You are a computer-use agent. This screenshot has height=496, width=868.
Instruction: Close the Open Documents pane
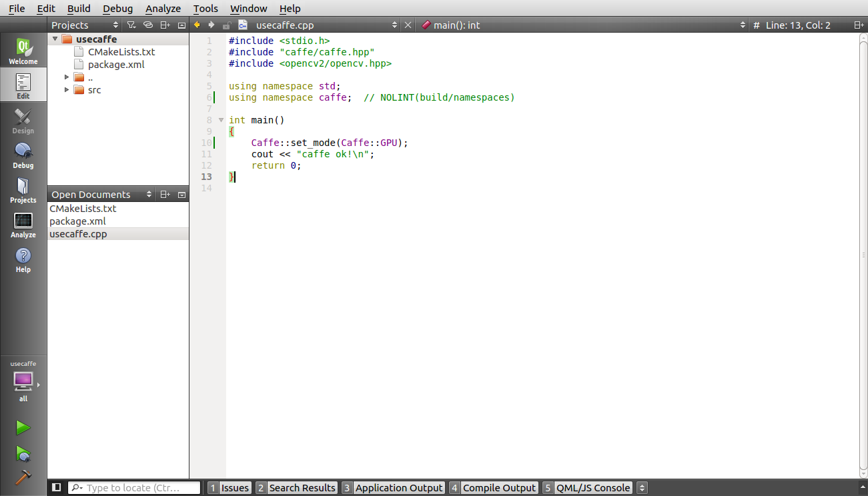[181, 195]
